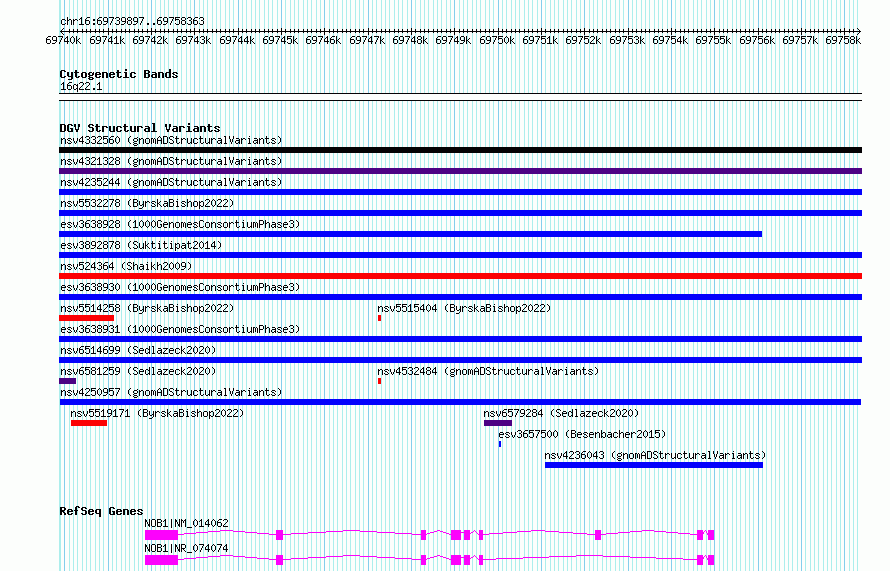
Task: Open the nsv6514699 Sedlazeck2020 label
Action: [138, 350]
